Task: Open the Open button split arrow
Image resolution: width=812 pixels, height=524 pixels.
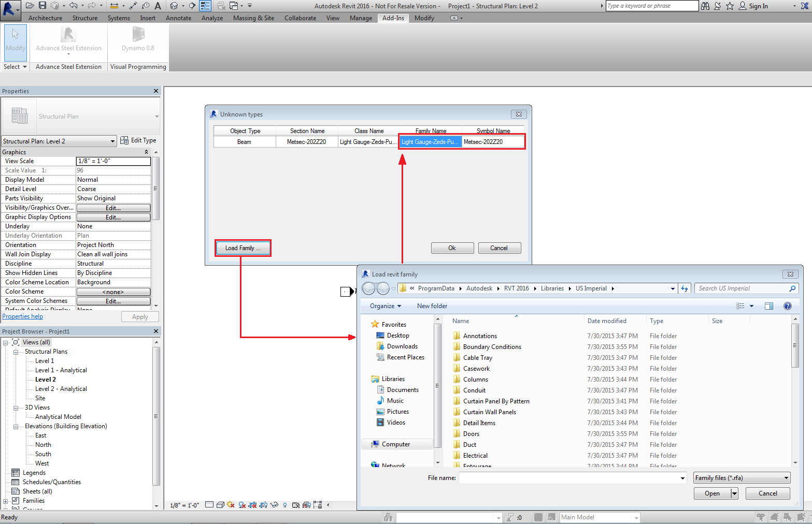Action: pos(734,493)
